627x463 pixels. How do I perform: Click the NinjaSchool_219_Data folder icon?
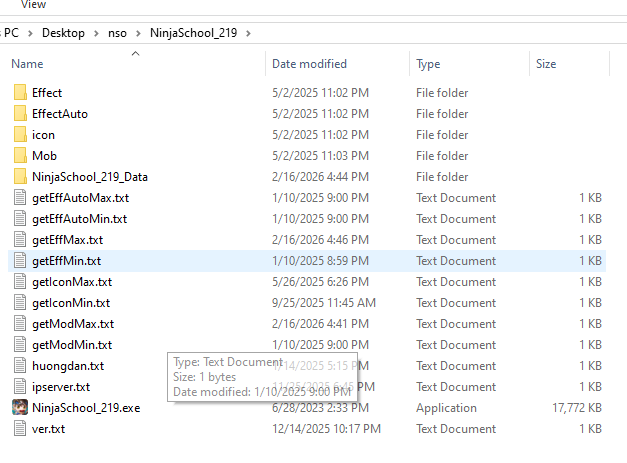click(x=20, y=177)
